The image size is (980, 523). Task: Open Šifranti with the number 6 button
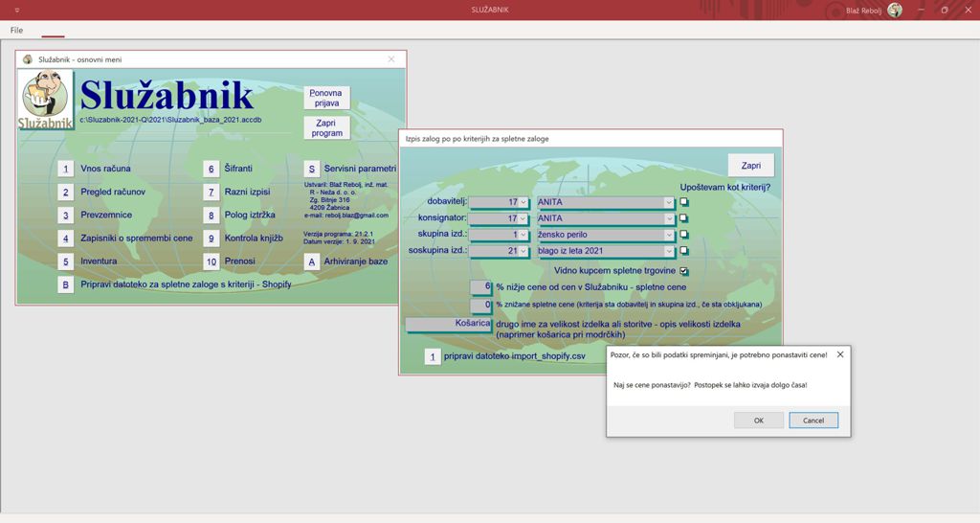tap(210, 169)
